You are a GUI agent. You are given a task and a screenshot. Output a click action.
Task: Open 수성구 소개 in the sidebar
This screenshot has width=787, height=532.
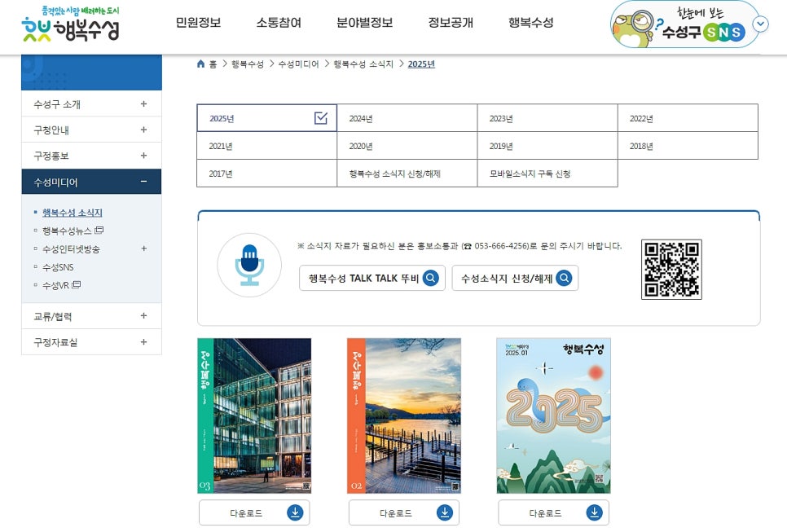point(57,104)
